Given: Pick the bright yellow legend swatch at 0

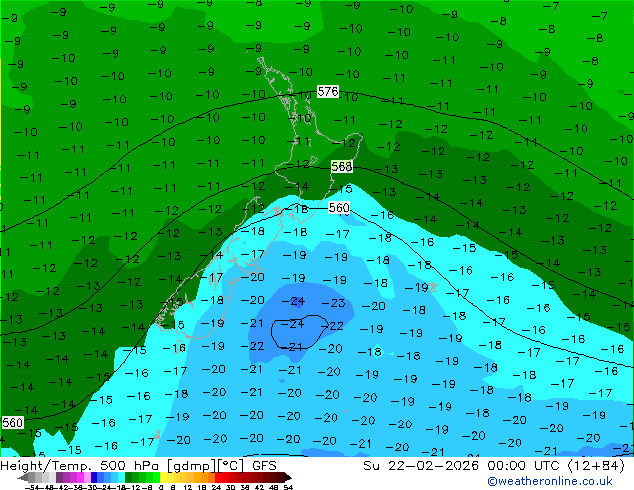Looking at the screenshot, I should 163,477.
